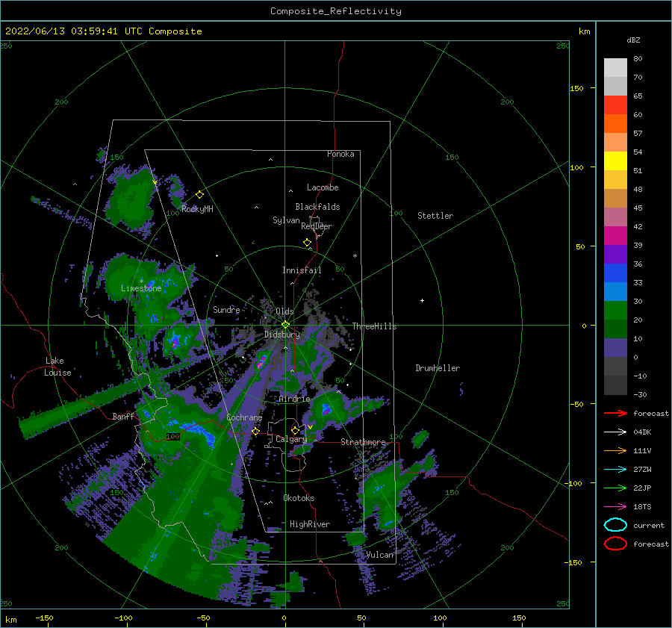Click yellow diamond marker above Calgary label

pyautogui.click(x=295, y=430)
